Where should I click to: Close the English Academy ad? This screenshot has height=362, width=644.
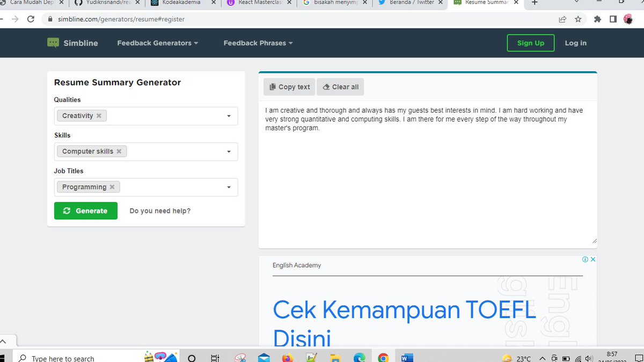[592, 259]
